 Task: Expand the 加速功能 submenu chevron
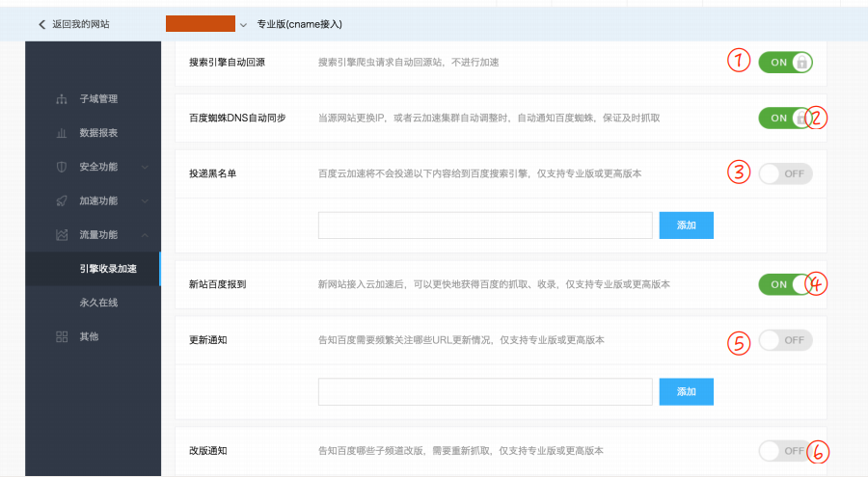(145, 200)
